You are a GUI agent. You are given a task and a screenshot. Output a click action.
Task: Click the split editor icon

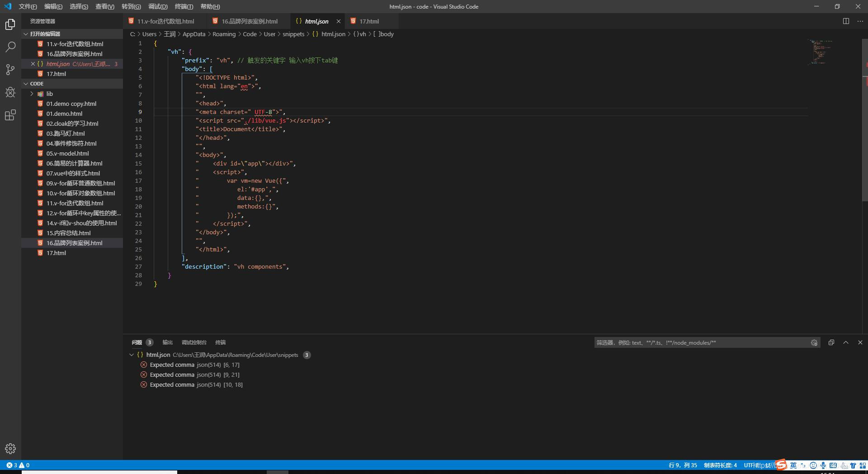(x=846, y=21)
